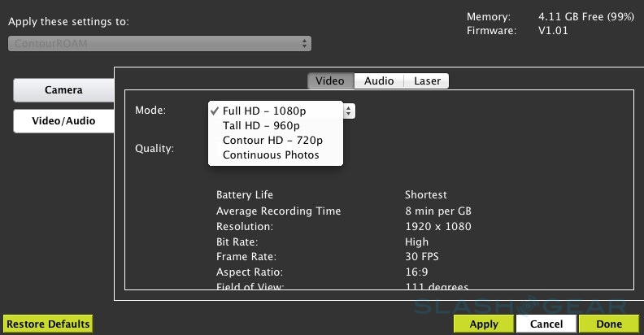Click the 1920 x 1080 resolution value
The width and height of the screenshot is (644, 335).
[437, 227]
